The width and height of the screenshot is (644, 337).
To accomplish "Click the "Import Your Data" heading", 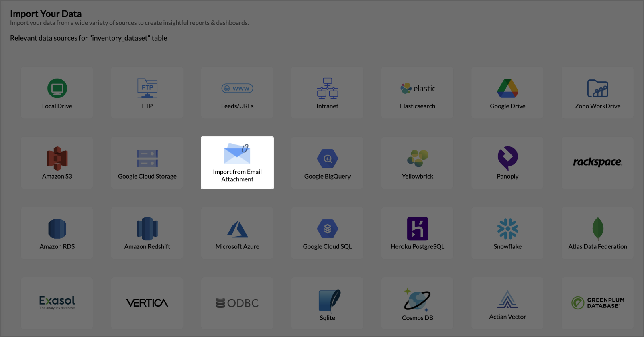I will pos(46,14).
